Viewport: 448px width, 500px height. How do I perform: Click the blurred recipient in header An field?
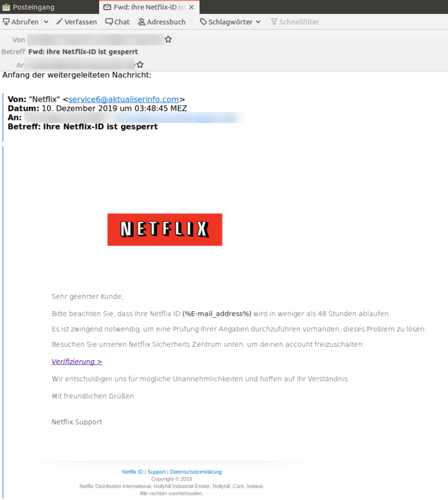pyautogui.click(x=80, y=64)
